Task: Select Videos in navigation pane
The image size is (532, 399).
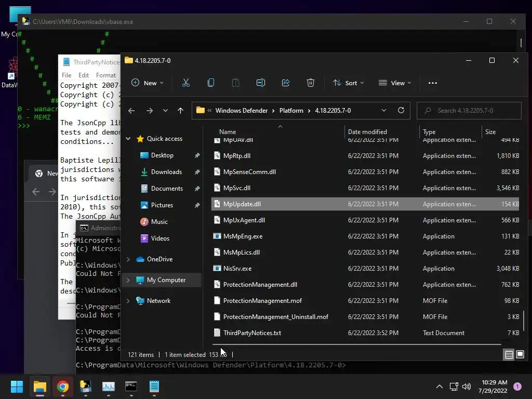Action: click(160, 238)
